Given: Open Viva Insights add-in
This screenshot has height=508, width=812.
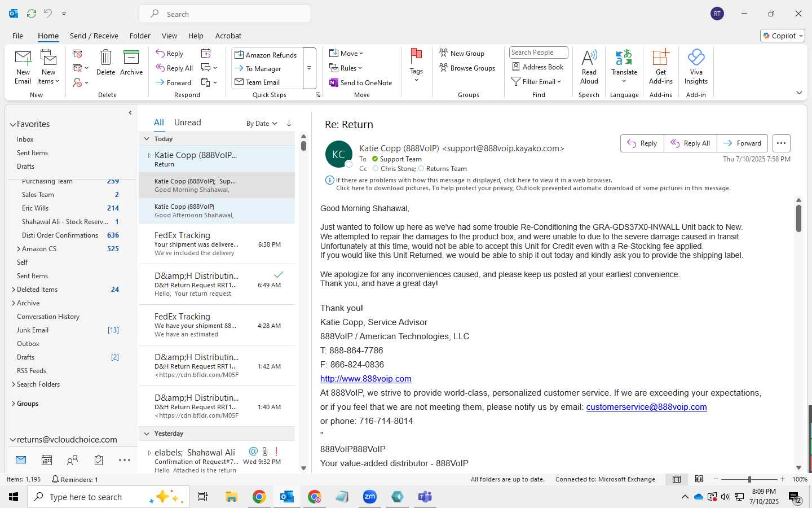Looking at the screenshot, I should click(696, 67).
